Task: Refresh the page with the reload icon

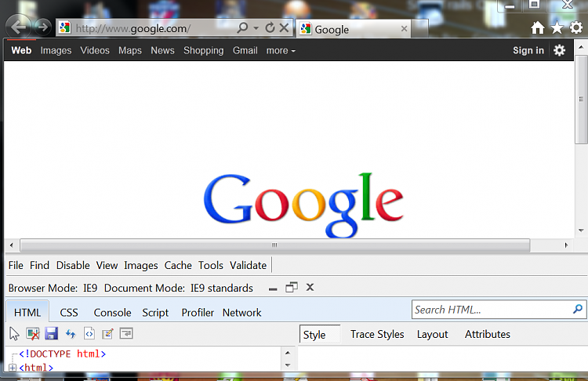Action: coord(270,27)
